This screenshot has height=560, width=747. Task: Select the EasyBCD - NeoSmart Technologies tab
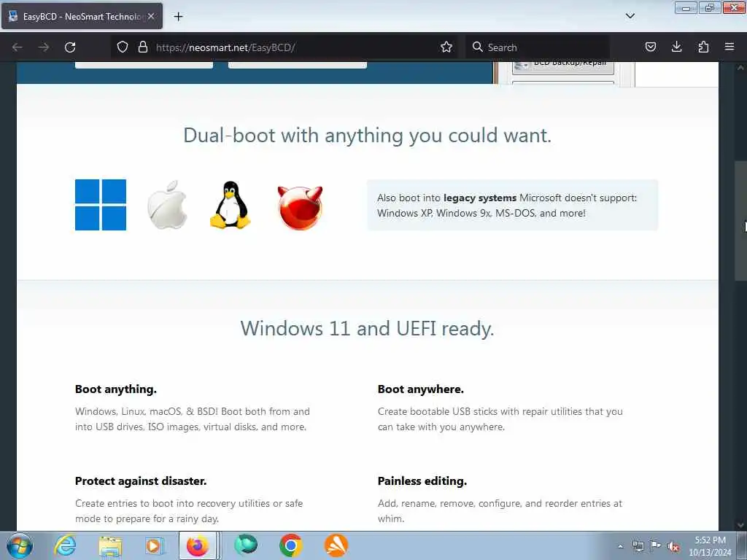tap(82, 16)
